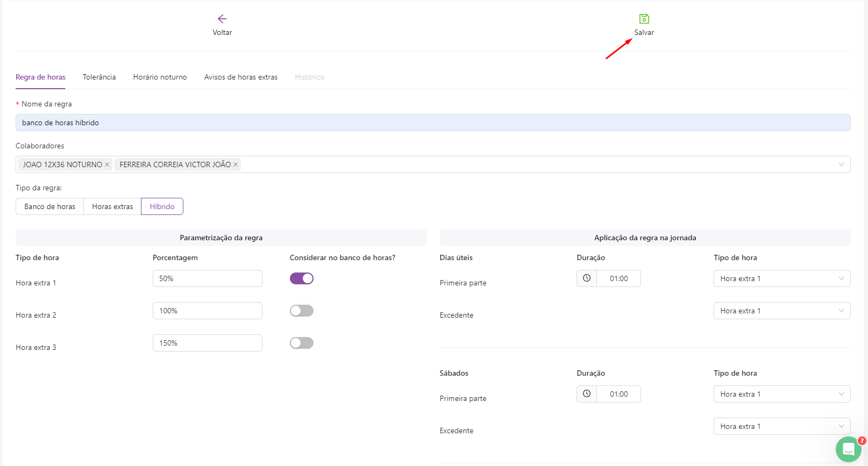This screenshot has height=466, width=868.
Task: Select Banco de horas rule type
Action: [x=49, y=206]
